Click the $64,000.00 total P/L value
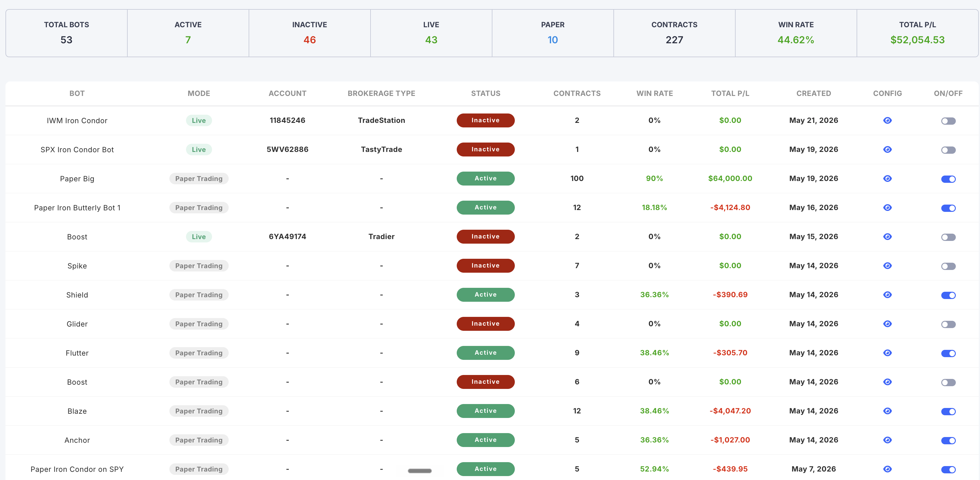This screenshot has width=980, height=480. coord(730,179)
